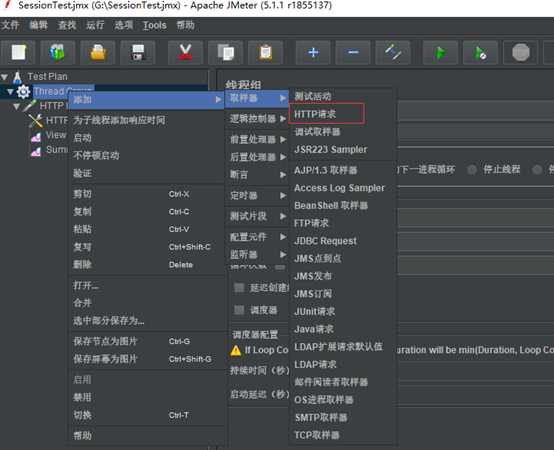Collapse the Thread Group tree node

click(x=10, y=92)
